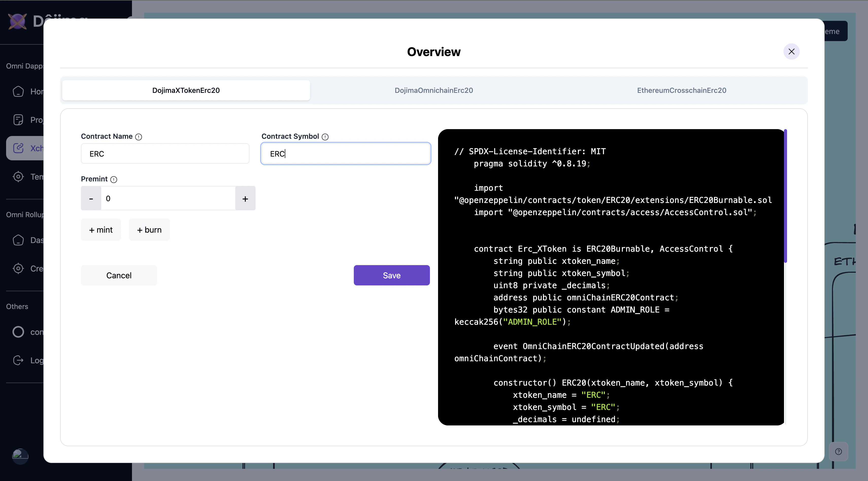Click the Projects sidebar icon
The image size is (868, 481).
pos(18,119)
